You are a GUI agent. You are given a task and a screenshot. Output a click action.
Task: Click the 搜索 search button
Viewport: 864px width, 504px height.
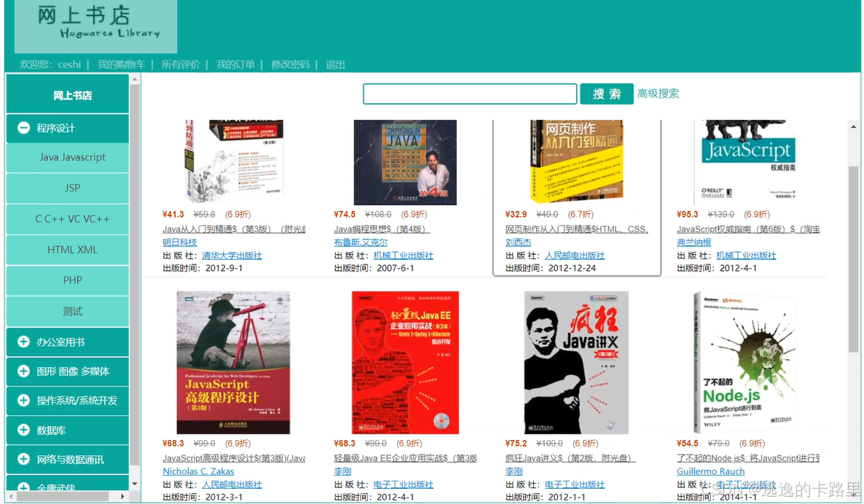coord(607,94)
